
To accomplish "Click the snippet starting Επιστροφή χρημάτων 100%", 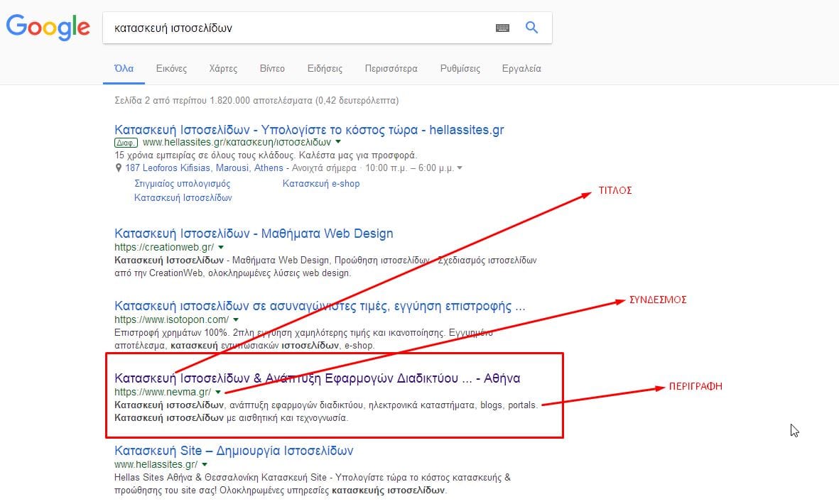I will point(303,339).
